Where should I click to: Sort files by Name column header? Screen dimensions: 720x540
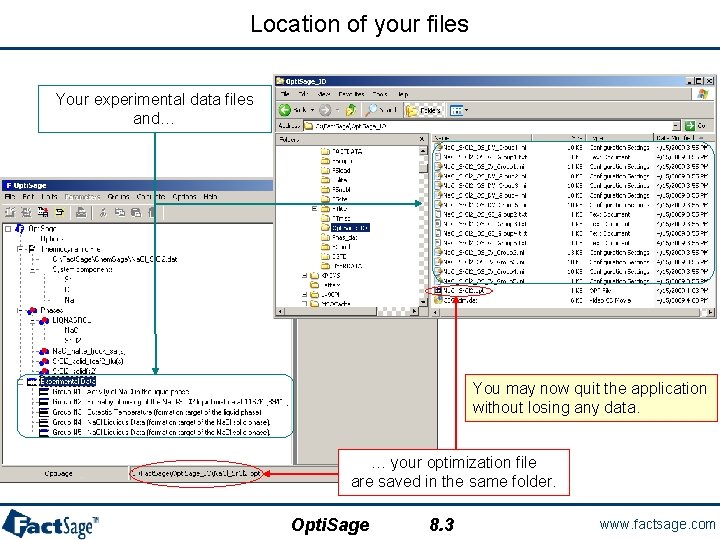[481, 137]
